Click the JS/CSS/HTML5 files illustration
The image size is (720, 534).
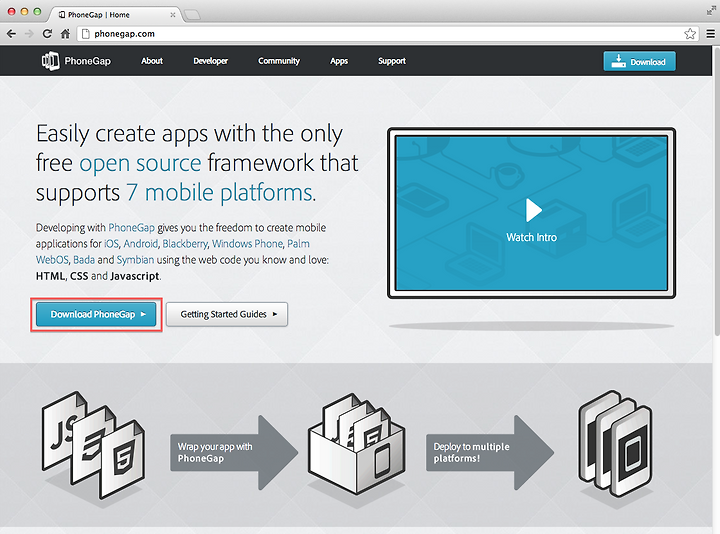point(94,445)
